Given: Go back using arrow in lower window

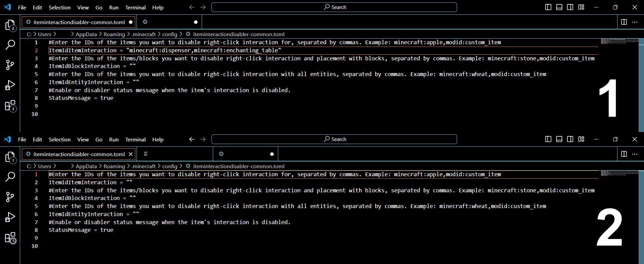Looking at the screenshot, I should click(x=192, y=139).
